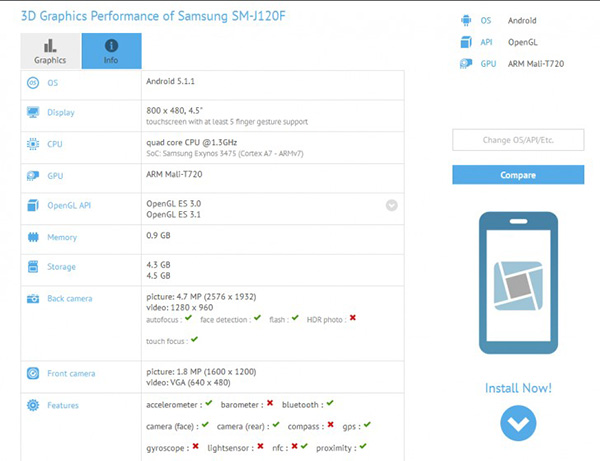
Task: Click the round download arrow button
Action: (x=517, y=423)
